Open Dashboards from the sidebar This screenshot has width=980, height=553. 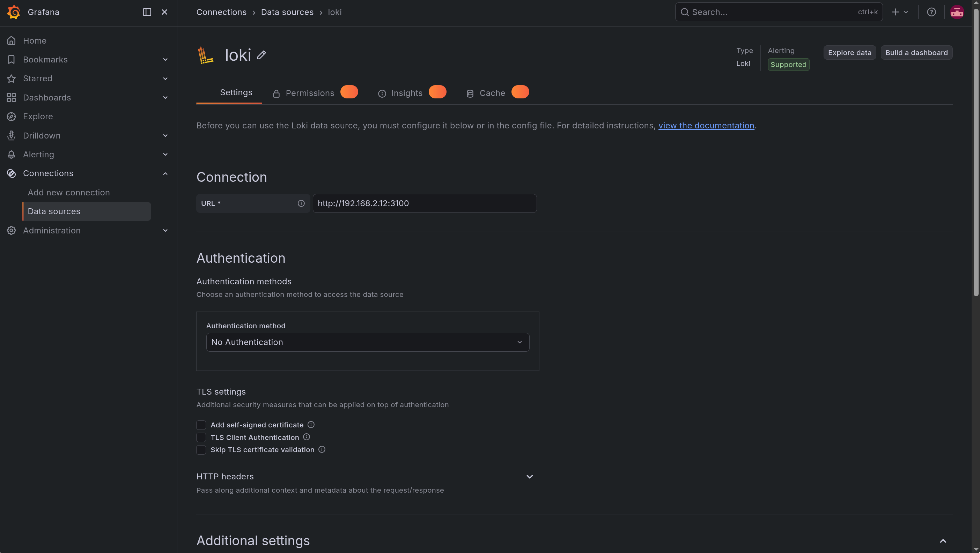[47, 98]
